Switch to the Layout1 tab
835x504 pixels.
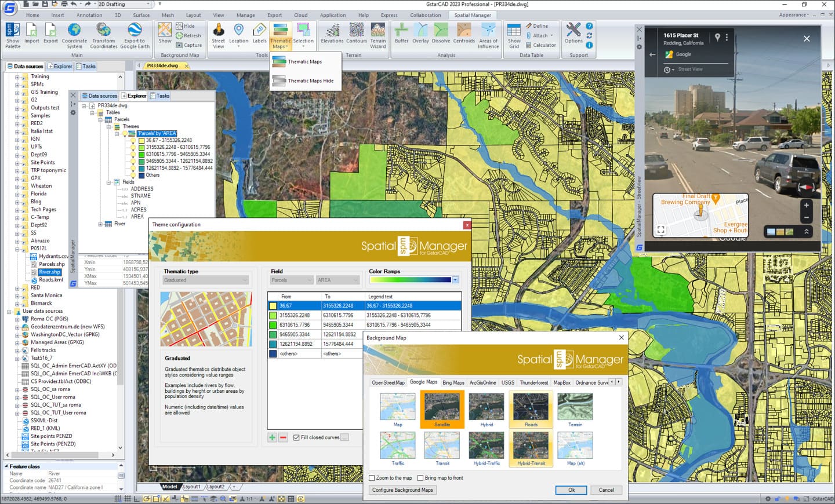pyautogui.click(x=192, y=487)
